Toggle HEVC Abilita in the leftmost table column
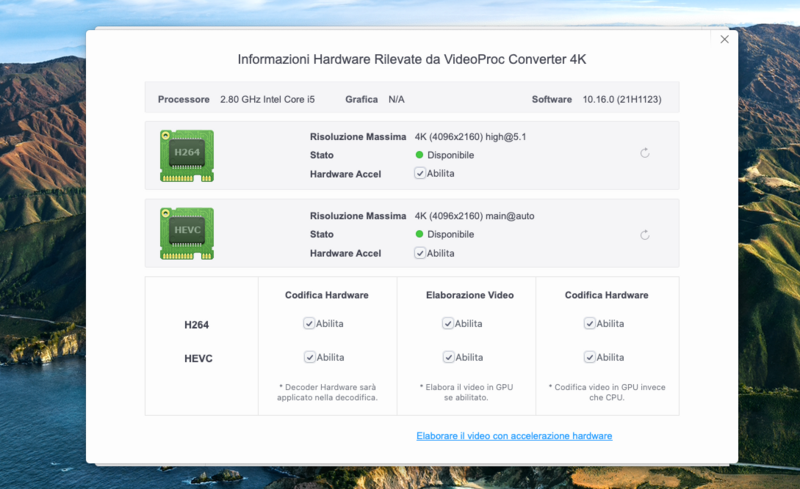800x489 pixels. pyautogui.click(x=310, y=357)
